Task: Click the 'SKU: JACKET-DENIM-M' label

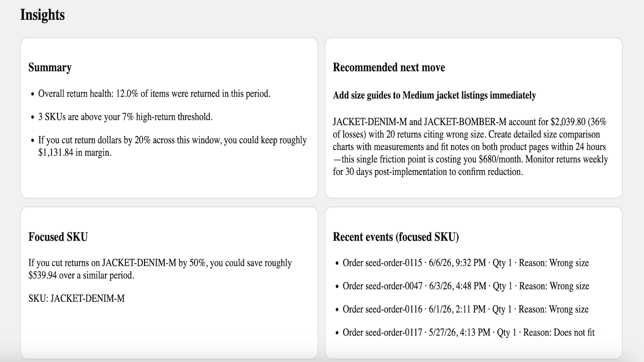Action: tap(76, 298)
